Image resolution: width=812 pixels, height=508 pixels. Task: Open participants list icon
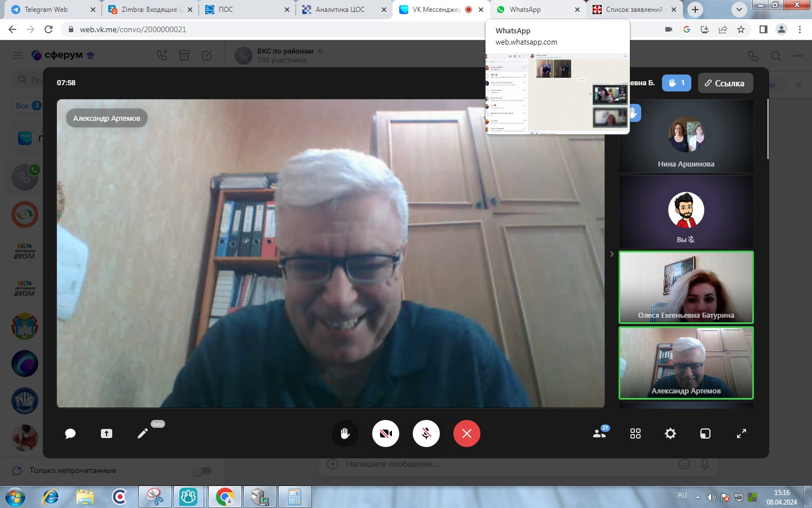[x=599, y=433]
